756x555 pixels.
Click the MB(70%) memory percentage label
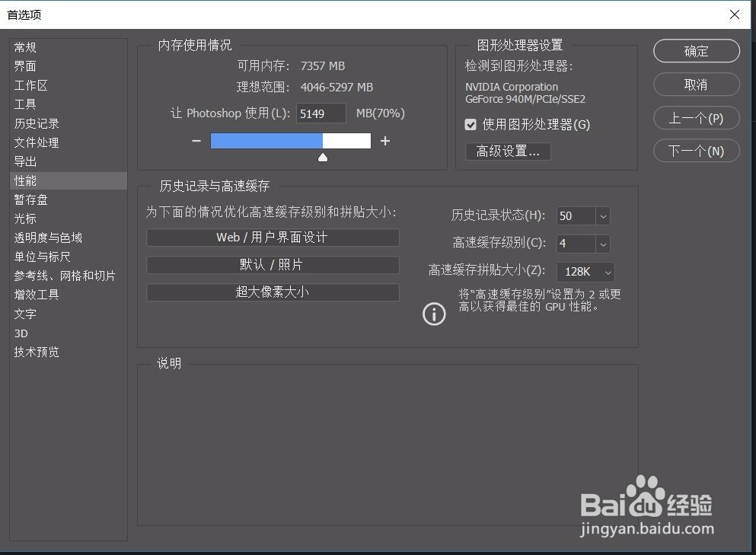click(x=381, y=113)
